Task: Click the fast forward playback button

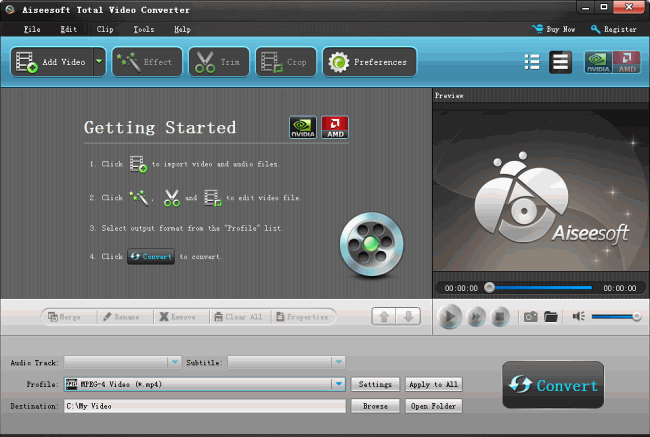Action: pos(476,317)
